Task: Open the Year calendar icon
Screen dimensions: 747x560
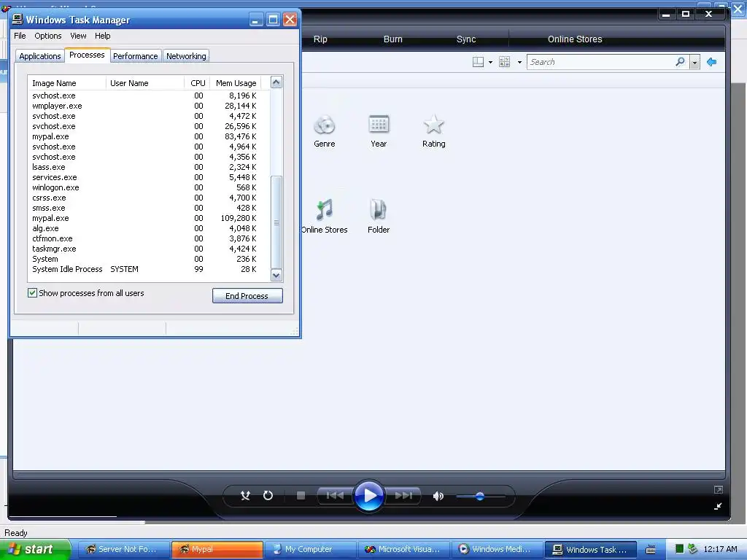Action: [x=379, y=124]
